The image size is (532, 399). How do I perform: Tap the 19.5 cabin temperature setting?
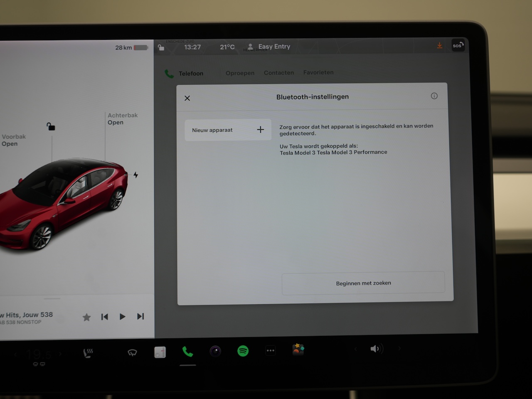click(39, 355)
